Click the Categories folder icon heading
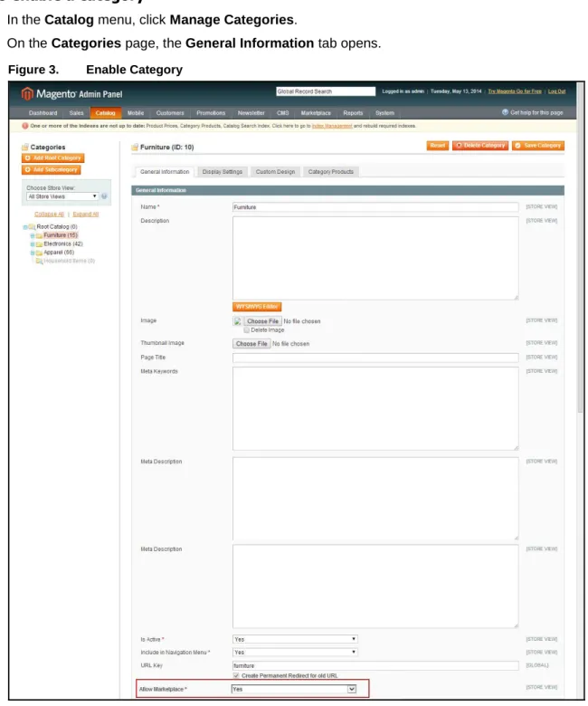Screen dimensions: 588x706 click(x=25, y=148)
